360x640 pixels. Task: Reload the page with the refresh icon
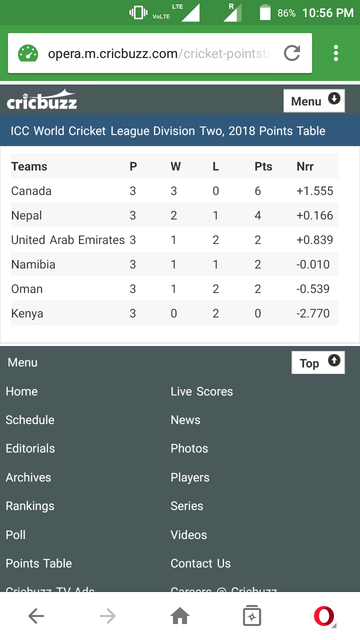[x=292, y=53]
